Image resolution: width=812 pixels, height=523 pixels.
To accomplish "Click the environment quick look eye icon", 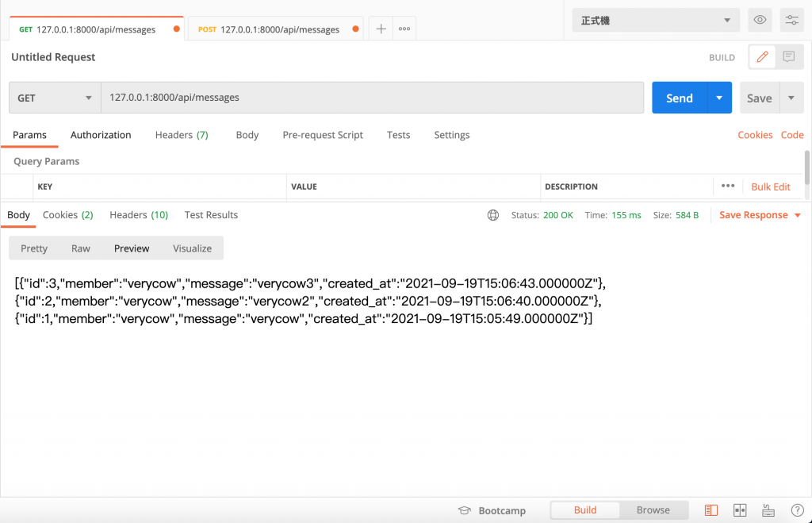I will click(x=760, y=20).
